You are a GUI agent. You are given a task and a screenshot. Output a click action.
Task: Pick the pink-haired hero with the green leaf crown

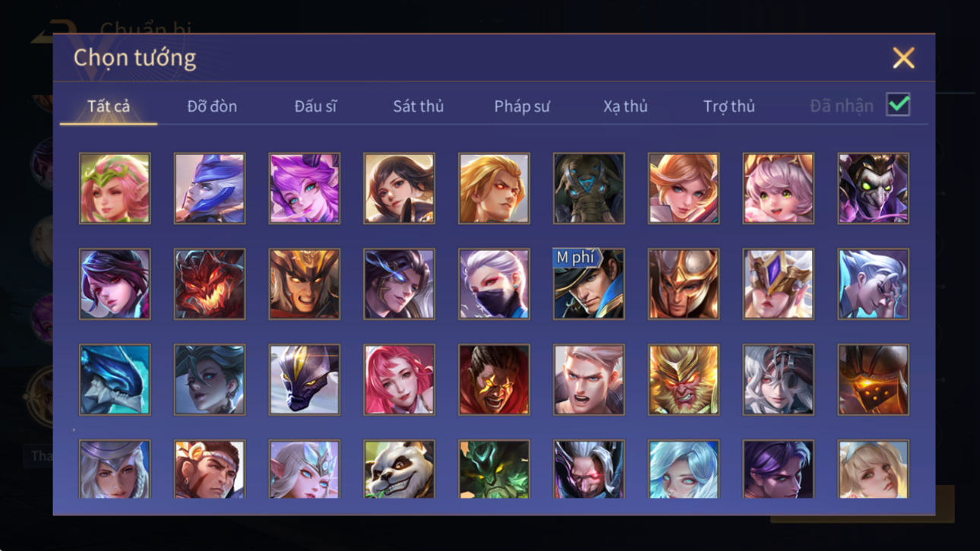(115, 188)
